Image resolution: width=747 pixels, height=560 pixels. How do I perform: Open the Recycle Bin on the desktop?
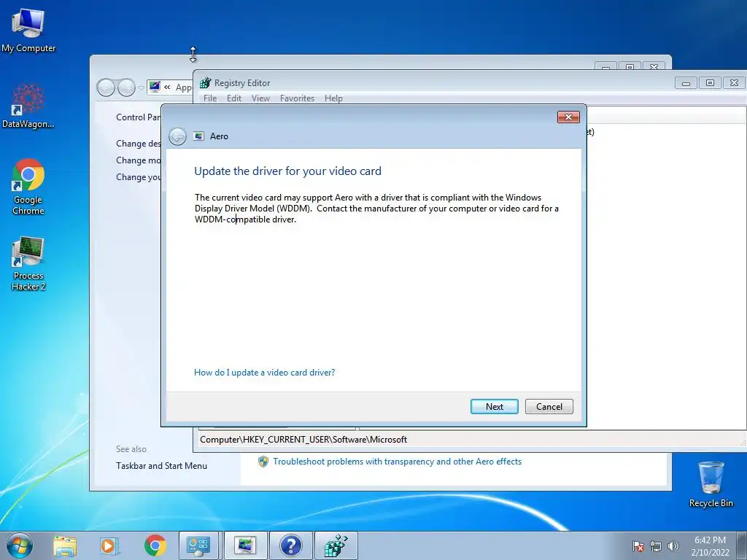711,484
